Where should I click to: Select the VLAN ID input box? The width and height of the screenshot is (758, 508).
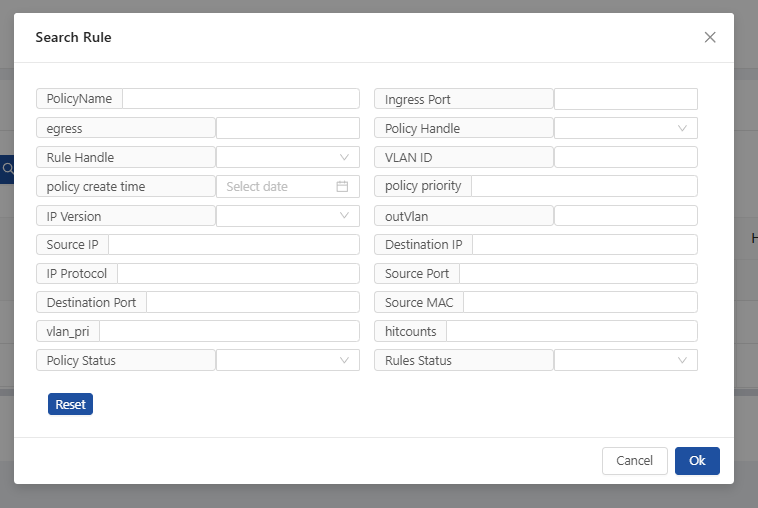click(x=626, y=157)
